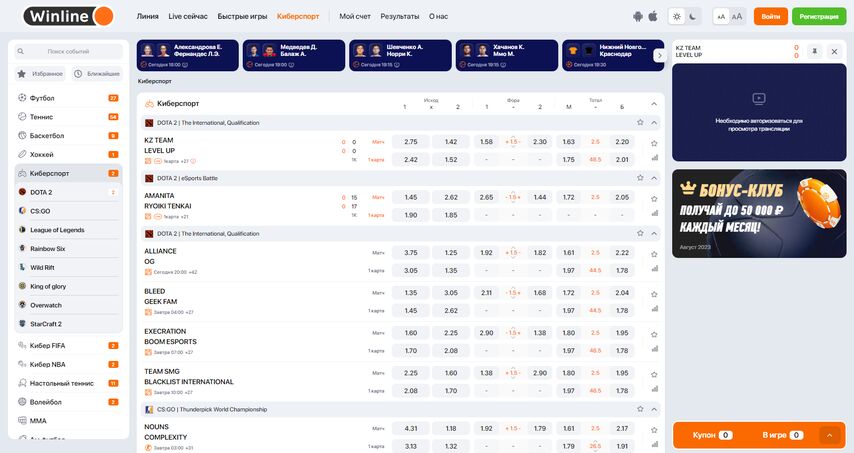Add AMANITA vs RYOIKI TENKAI to favorites
854x453 pixels.
(654, 199)
